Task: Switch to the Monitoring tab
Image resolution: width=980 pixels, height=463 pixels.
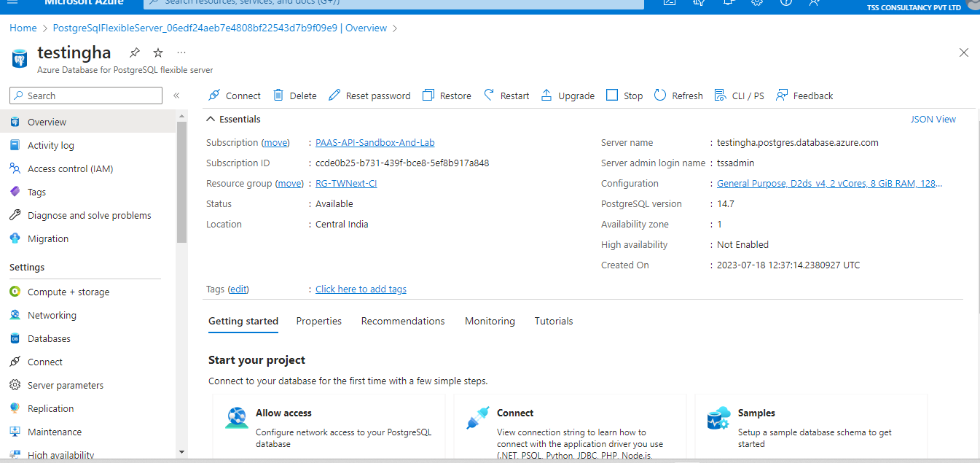Action: click(490, 321)
